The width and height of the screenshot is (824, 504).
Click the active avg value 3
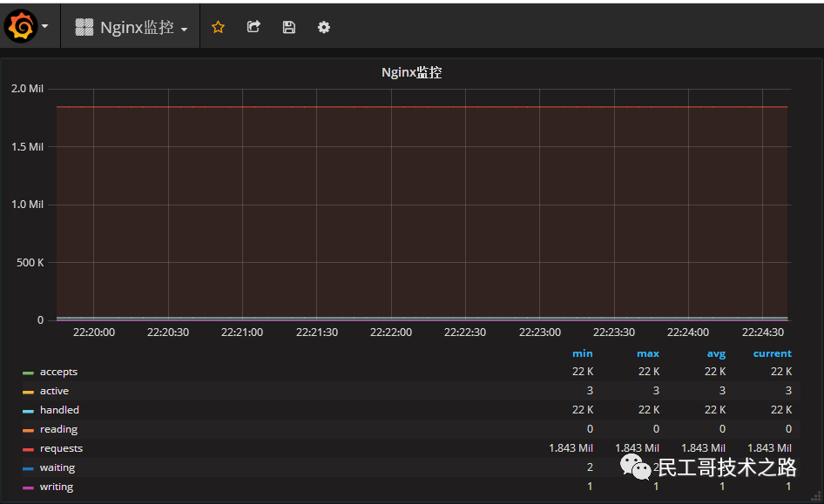[x=722, y=391]
